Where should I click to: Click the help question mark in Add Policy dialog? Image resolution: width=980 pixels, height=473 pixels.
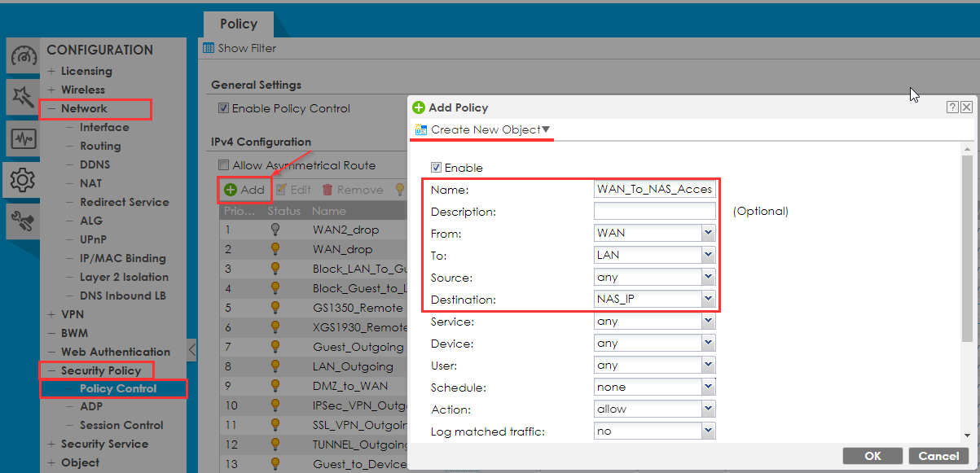(x=951, y=107)
